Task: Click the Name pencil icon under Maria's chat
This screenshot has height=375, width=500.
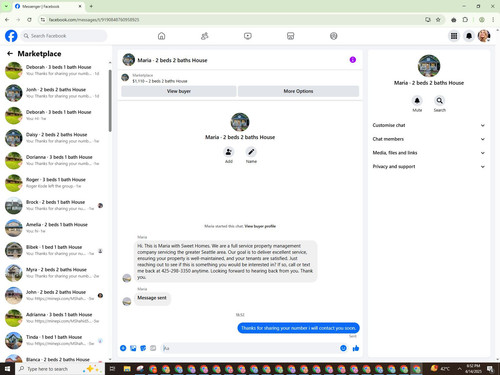Action: pos(251,152)
